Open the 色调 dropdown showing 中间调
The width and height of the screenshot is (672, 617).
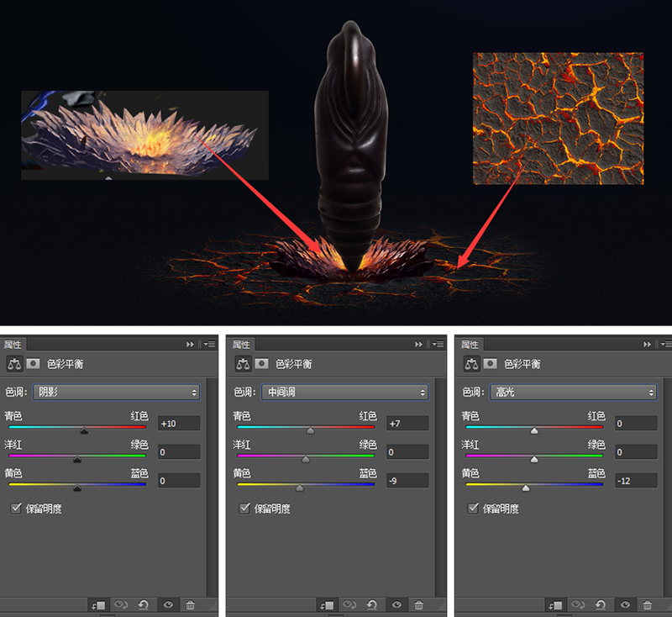coord(344,393)
